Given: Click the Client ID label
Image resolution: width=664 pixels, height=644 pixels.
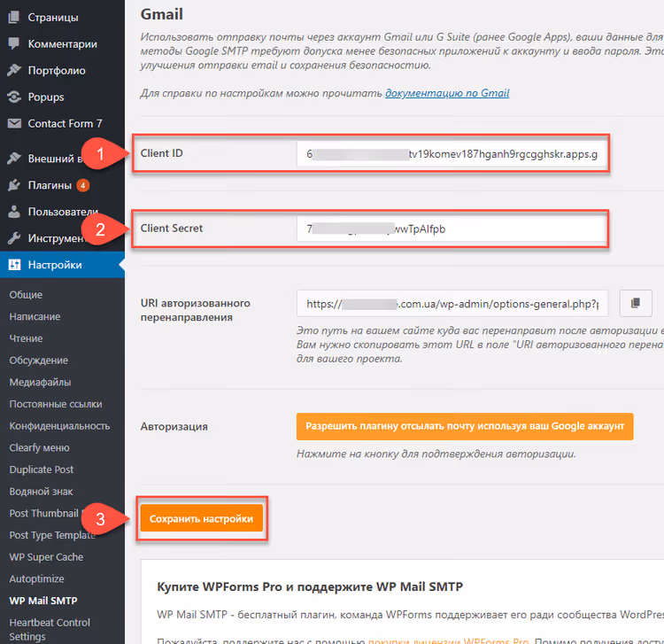Looking at the screenshot, I should pos(162,153).
